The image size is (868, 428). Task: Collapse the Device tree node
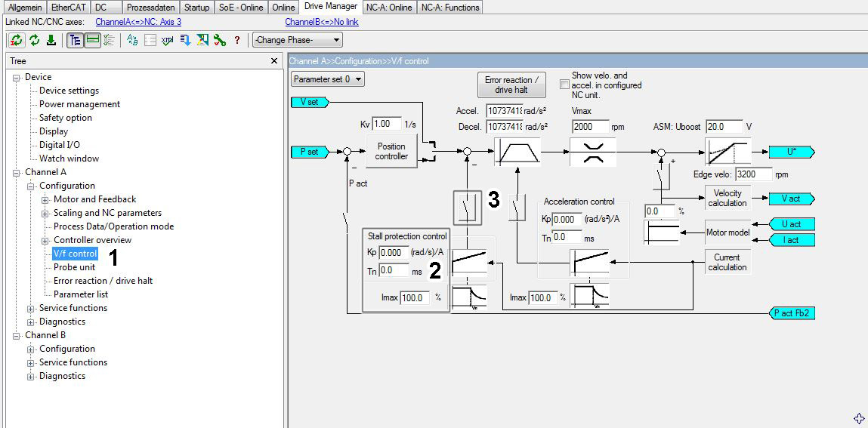tap(16, 78)
